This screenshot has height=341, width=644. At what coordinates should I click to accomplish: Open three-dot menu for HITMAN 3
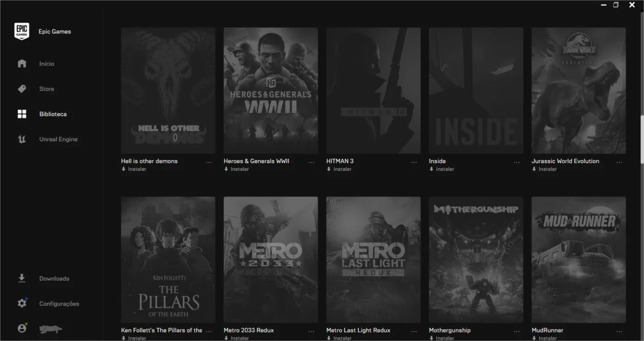coord(414,162)
